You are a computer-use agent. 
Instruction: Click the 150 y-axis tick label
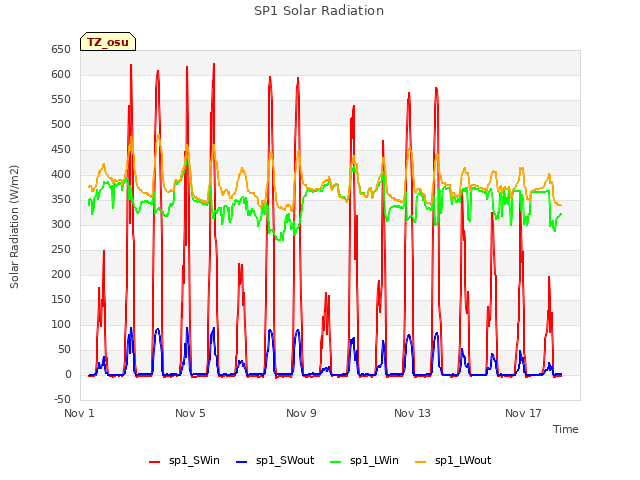click(x=61, y=299)
